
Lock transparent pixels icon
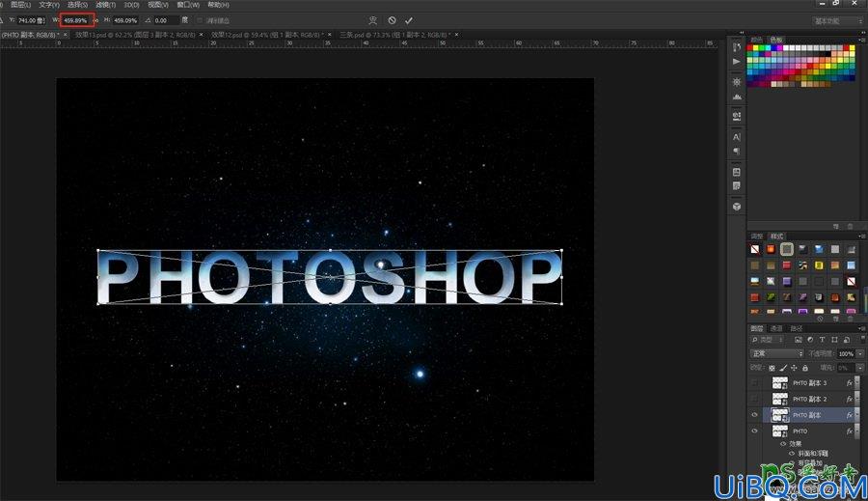click(x=773, y=368)
